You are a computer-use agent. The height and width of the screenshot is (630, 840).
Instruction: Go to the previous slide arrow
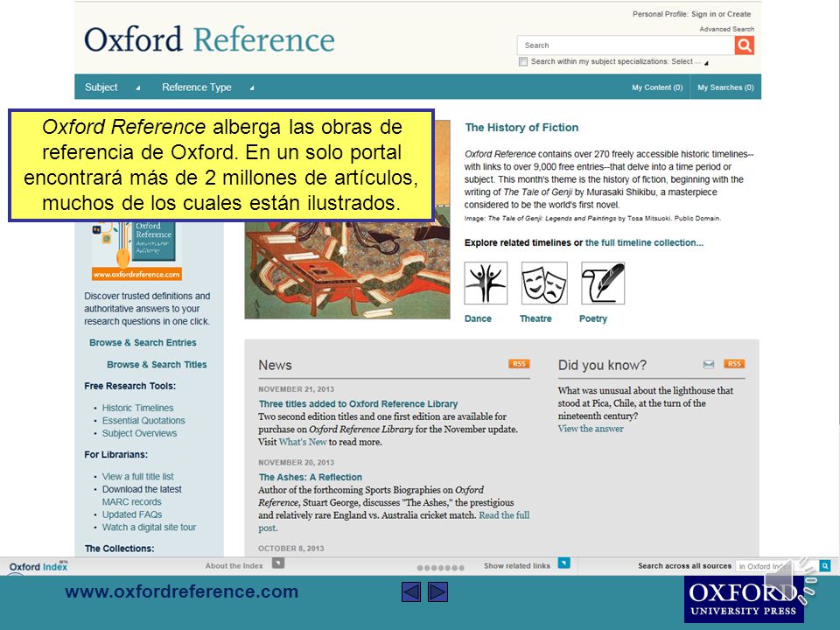(411, 592)
